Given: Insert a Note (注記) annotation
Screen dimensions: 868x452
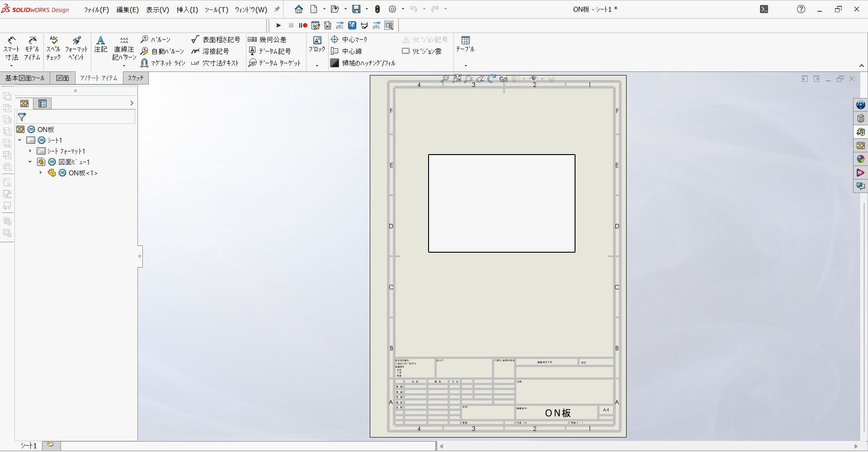Looking at the screenshot, I should (x=101, y=44).
